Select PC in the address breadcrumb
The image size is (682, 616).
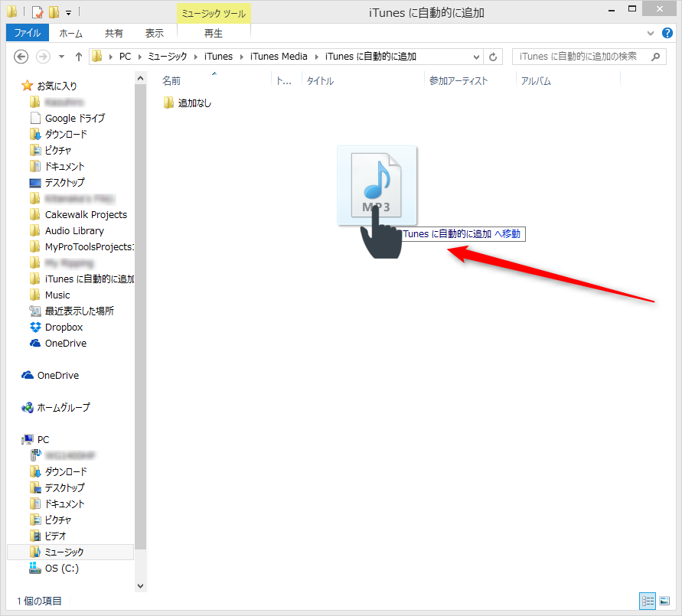click(x=125, y=57)
